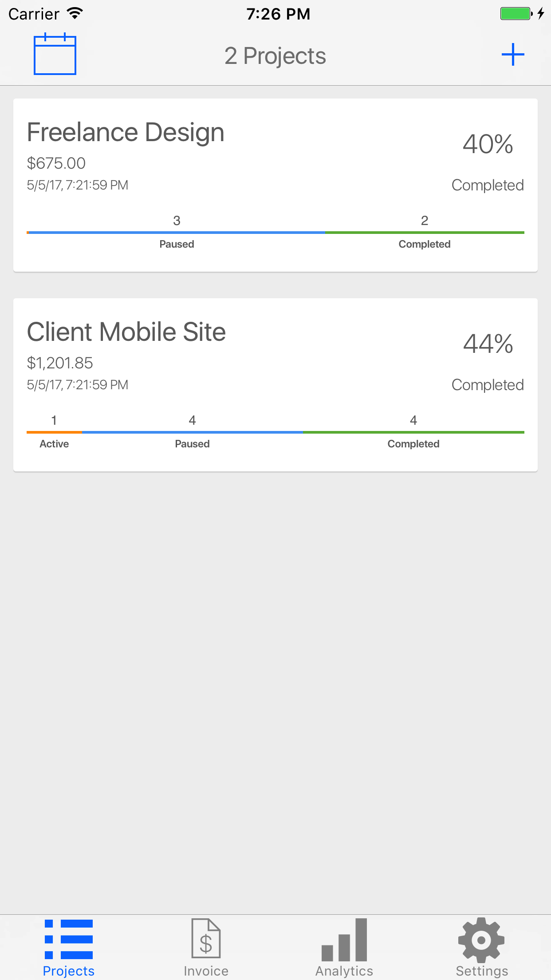Screen dimensions: 551x980
Task: Click the blue Paused bar in Freelance Design
Action: coord(177,232)
